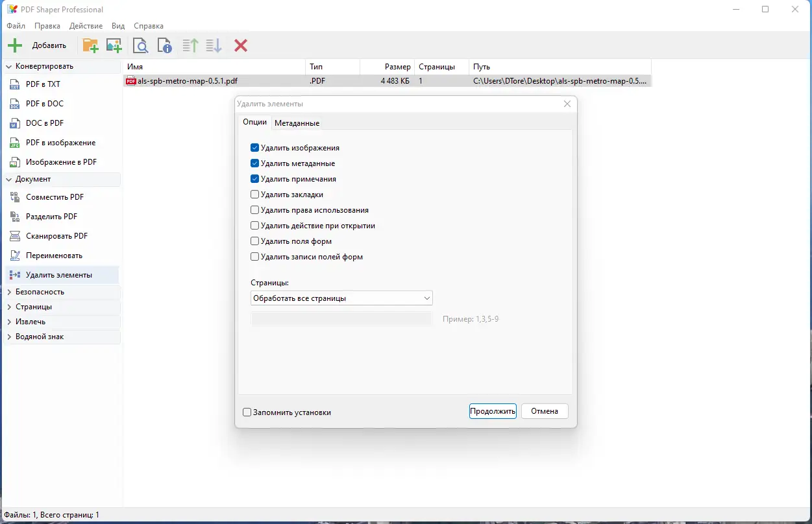Click the green plus Add icon
Viewport: 812px width, 524px height.
(x=14, y=45)
